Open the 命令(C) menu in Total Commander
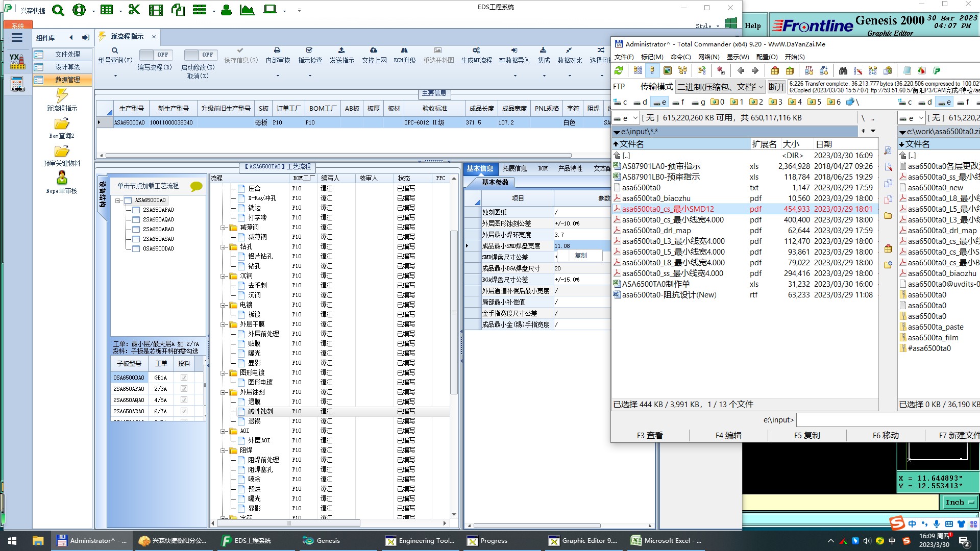 [x=680, y=57]
